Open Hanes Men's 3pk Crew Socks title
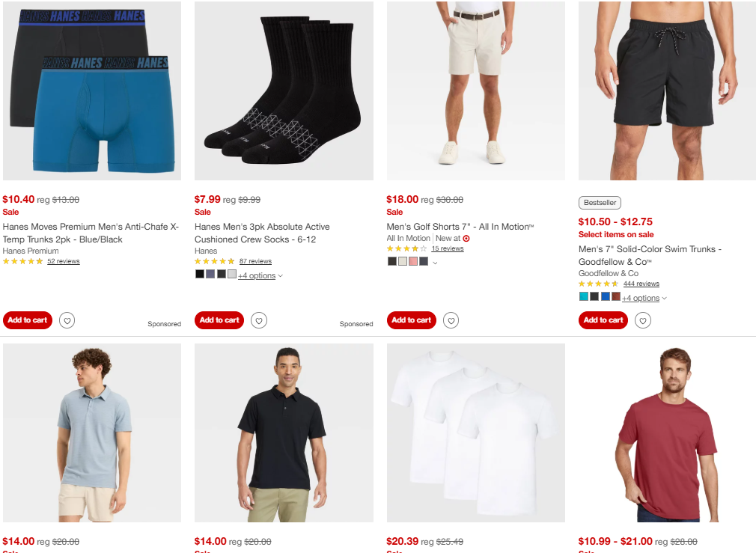This screenshot has height=553, width=756. 262,233
